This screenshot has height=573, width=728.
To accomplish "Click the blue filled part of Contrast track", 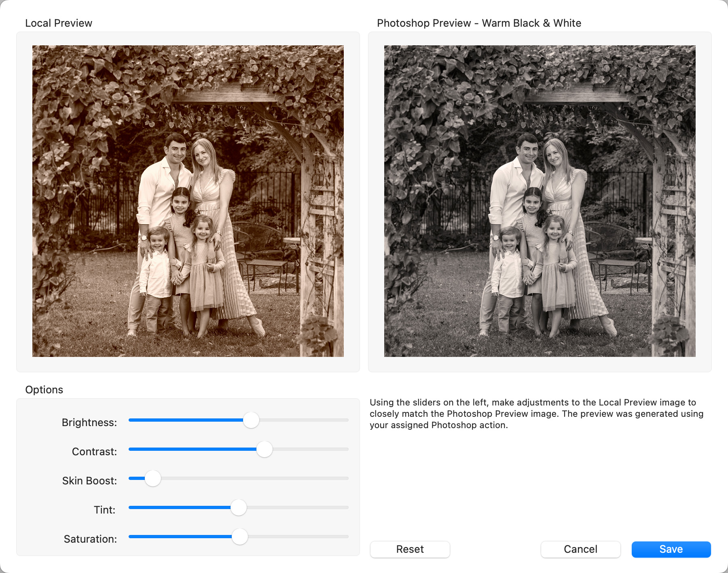I will 190,449.
